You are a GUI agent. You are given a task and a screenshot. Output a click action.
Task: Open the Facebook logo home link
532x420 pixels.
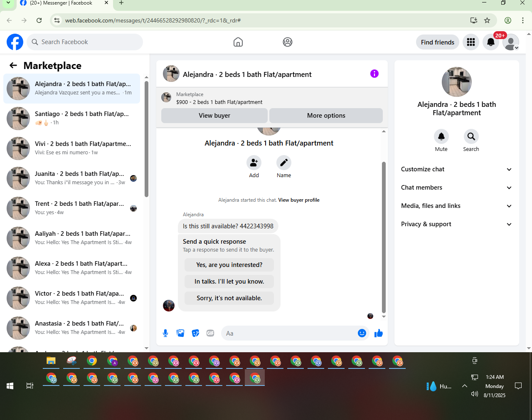pos(15,42)
